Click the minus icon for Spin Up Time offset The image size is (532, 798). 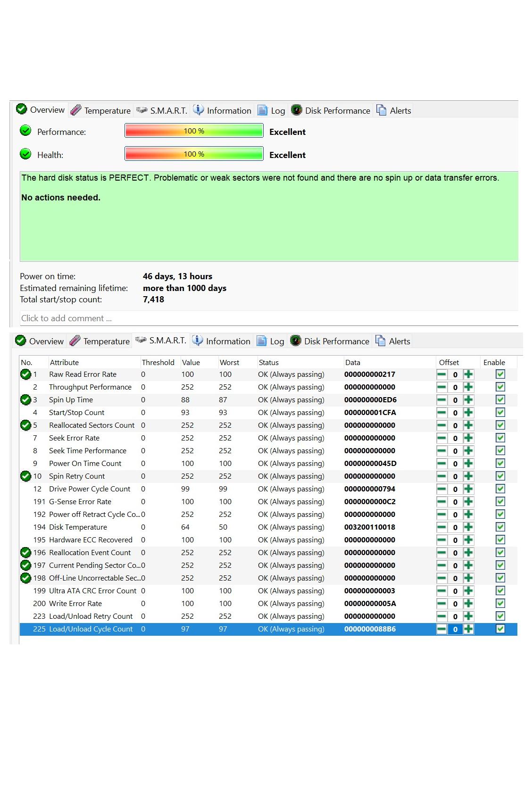point(441,400)
